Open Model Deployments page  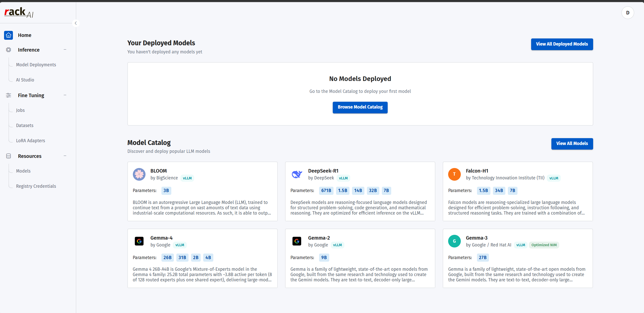coord(36,65)
